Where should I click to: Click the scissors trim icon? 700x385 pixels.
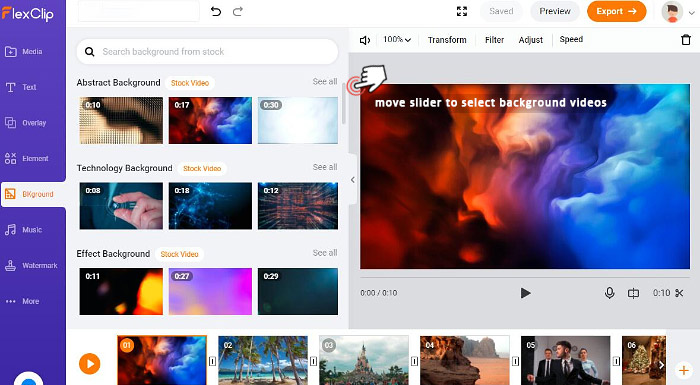[x=679, y=293]
